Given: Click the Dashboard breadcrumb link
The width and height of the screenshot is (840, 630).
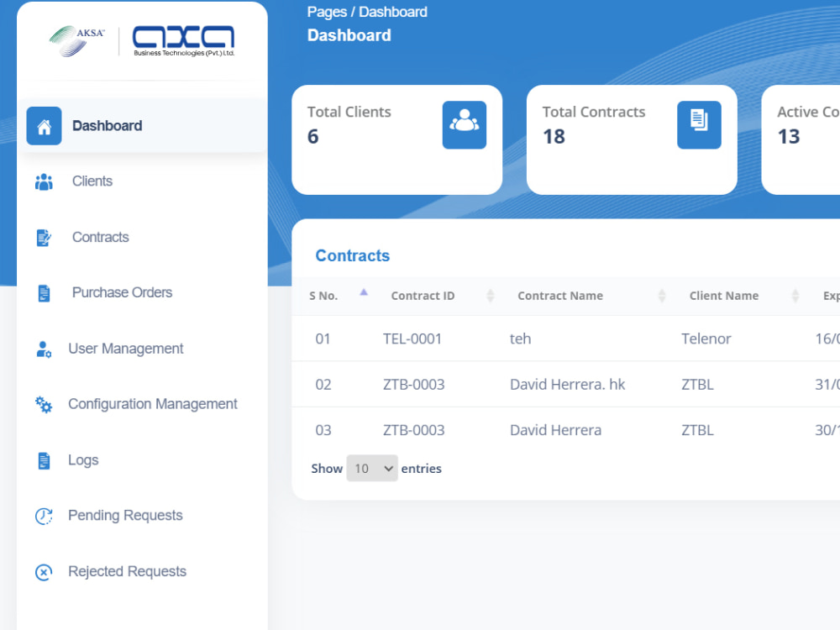Looking at the screenshot, I should pos(392,12).
